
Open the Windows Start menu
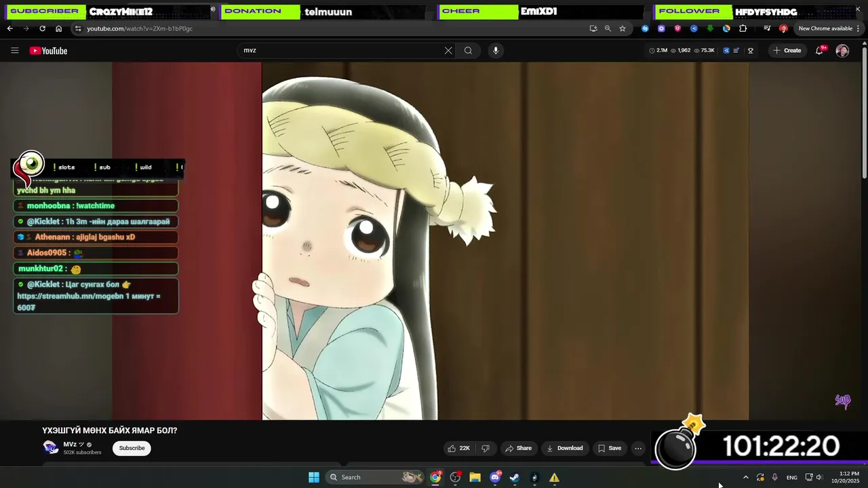tap(314, 477)
